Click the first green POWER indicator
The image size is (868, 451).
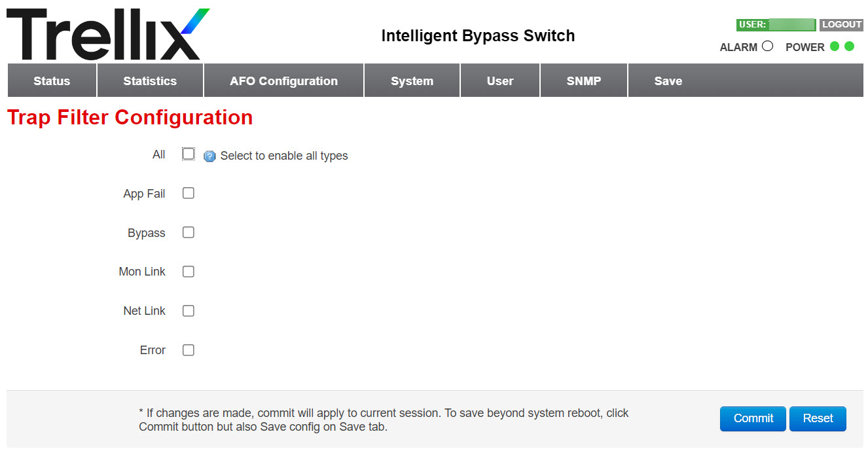pyautogui.click(x=834, y=46)
